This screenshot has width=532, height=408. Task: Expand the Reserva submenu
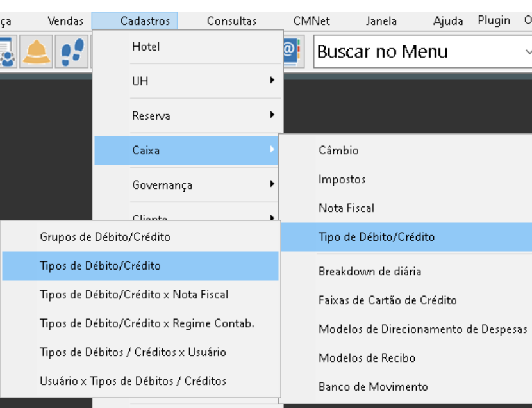click(188, 116)
